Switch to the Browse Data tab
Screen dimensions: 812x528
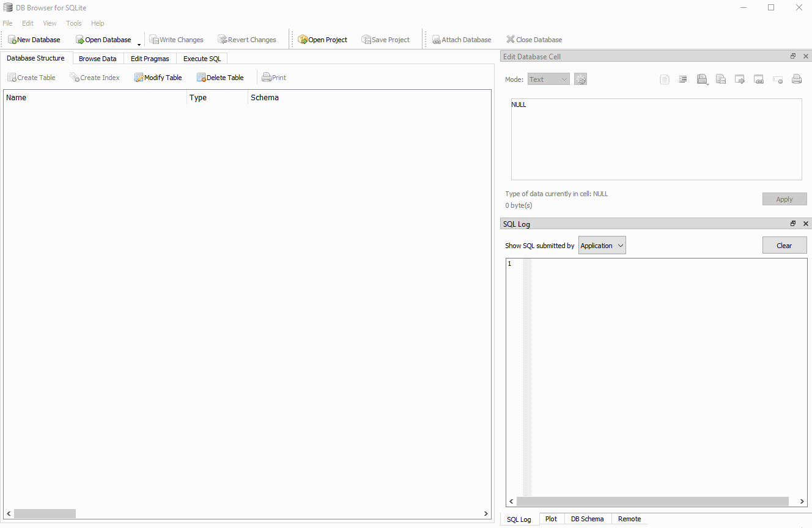pyautogui.click(x=98, y=59)
